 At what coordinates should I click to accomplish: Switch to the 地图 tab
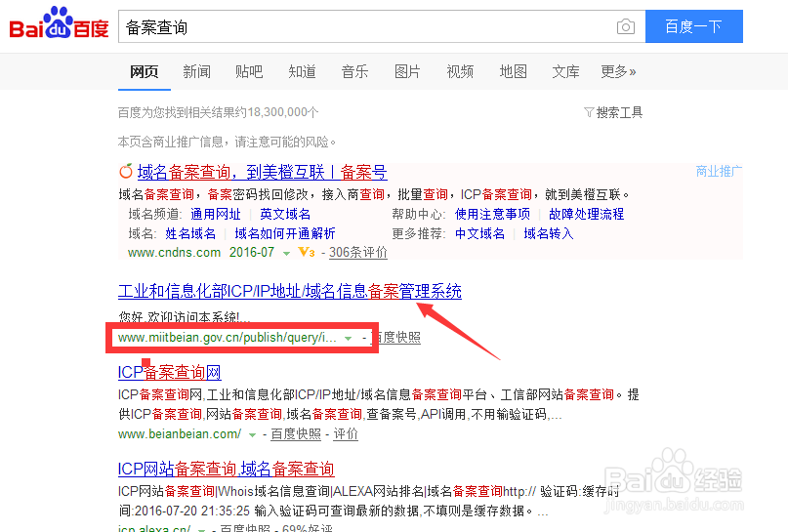pyautogui.click(x=513, y=72)
